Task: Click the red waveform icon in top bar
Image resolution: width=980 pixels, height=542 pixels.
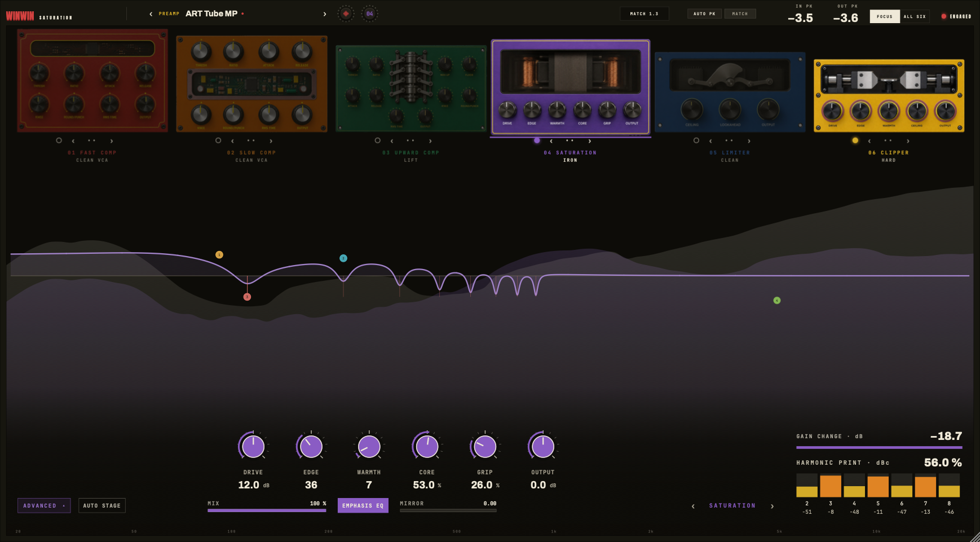Action: [346, 14]
